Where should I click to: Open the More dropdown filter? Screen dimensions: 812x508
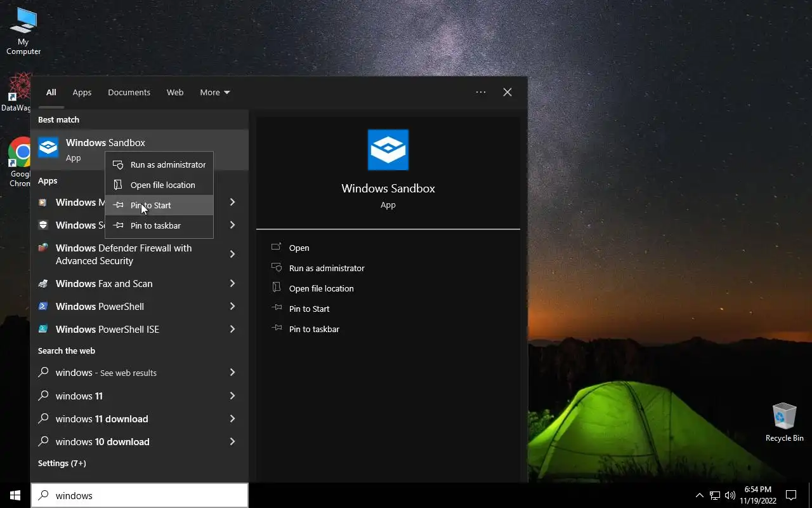click(215, 92)
